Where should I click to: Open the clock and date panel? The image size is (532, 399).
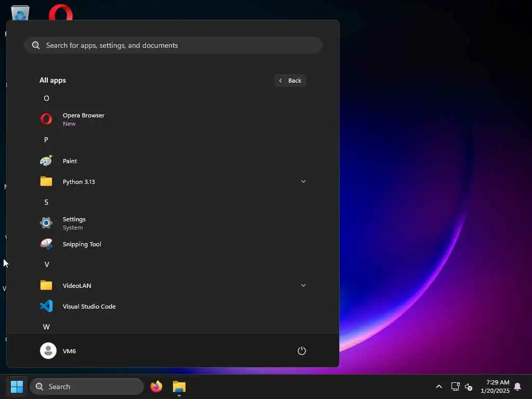click(x=495, y=387)
